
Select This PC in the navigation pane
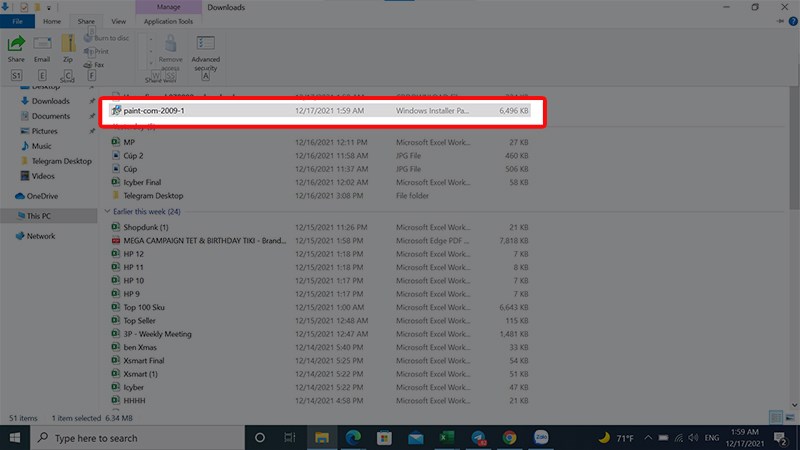pyautogui.click(x=40, y=216)
